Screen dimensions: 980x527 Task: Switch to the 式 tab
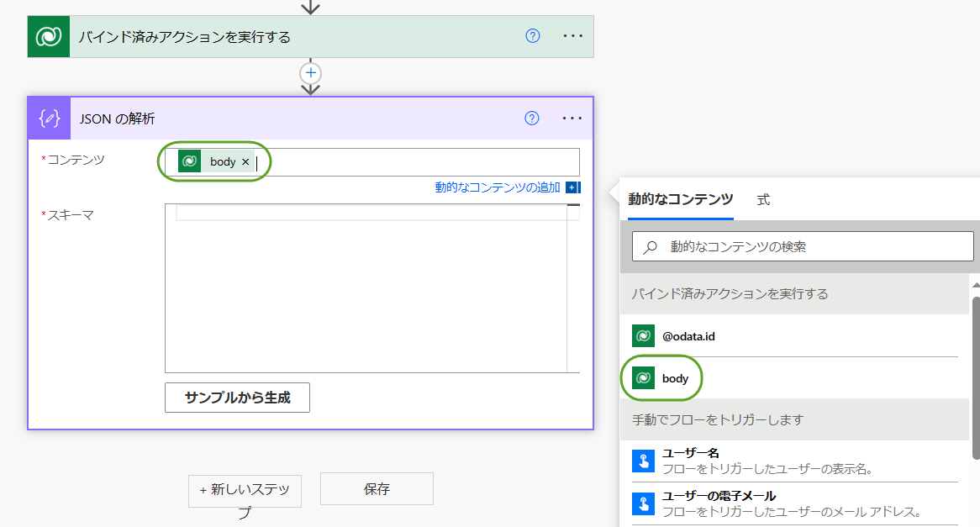[763, 200]
